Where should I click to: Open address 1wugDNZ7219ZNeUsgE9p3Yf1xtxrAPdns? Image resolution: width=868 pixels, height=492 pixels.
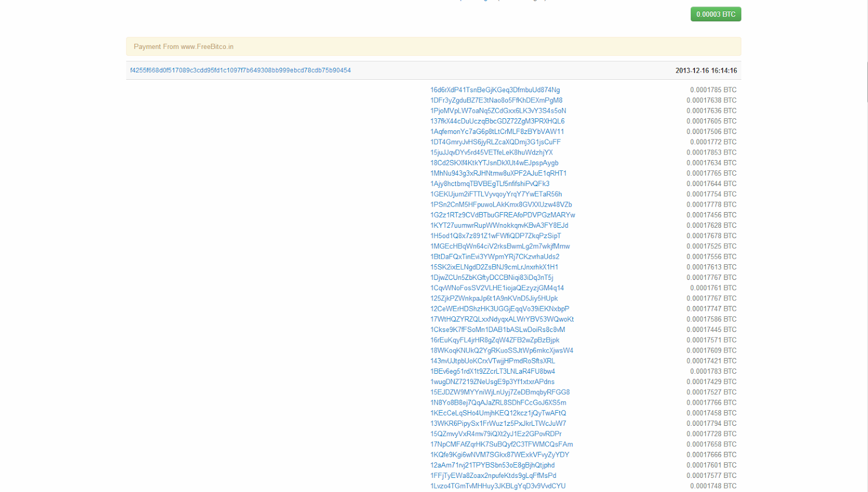point(493,382)
